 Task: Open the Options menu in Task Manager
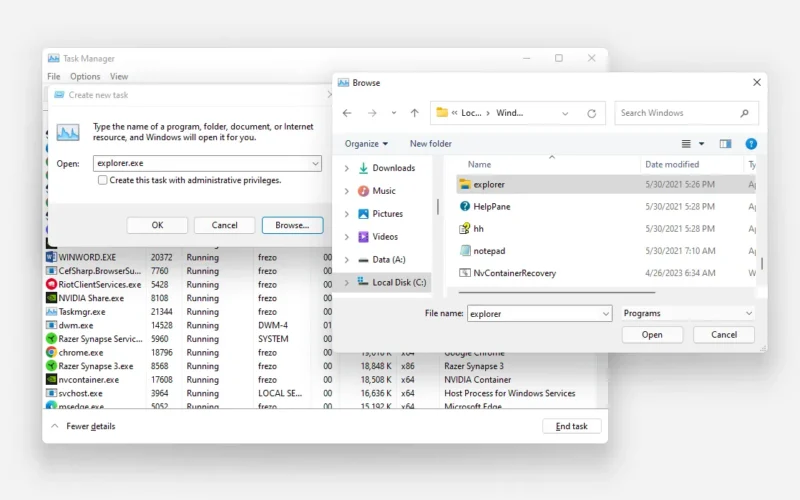coord(85,77)
